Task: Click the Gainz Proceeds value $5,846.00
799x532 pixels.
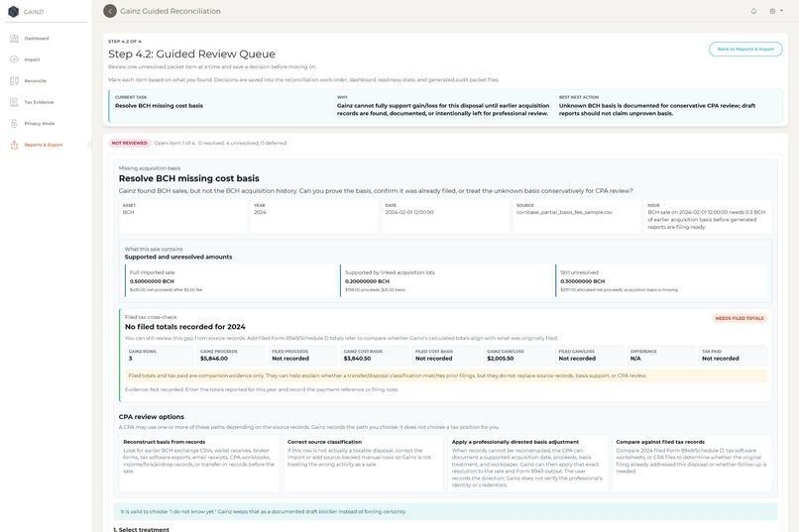Action: [214, 359]
